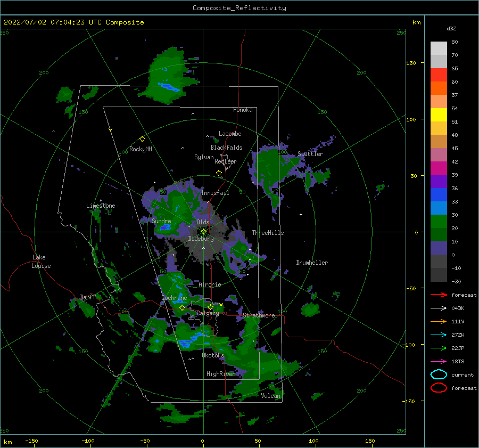Click the Sundre label
Image resolution: width=479 pixels, height=448 pixels.
tap(161, 221)
